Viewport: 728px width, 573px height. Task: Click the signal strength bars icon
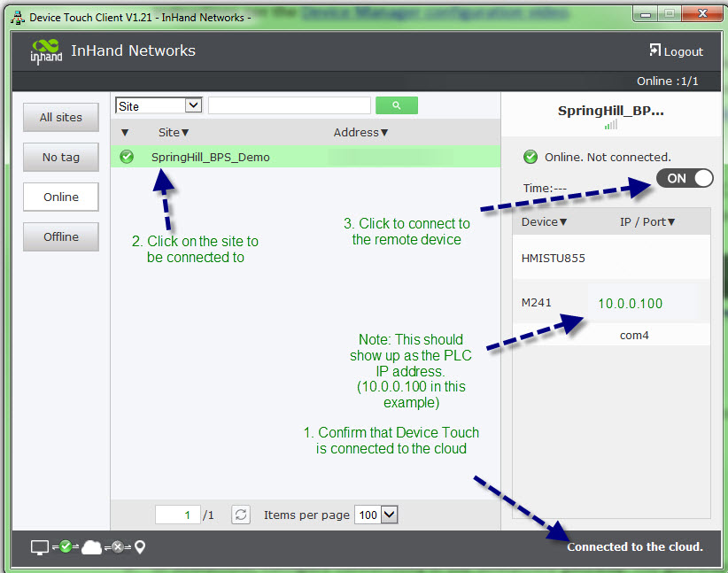click(x=611, y=125)
